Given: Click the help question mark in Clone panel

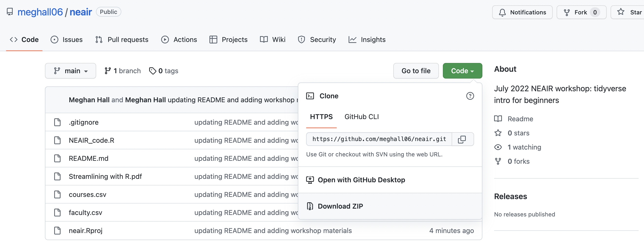Looking at the screenshot, I should pyautogui.click(x=470, y=96).
